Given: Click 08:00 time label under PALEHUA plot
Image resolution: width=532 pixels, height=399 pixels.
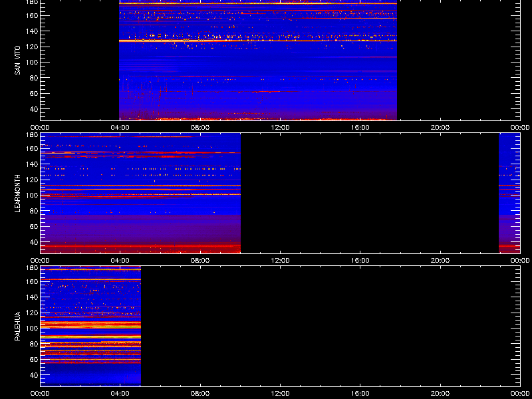Looking at the screenshot, I should click(x=200, y=394).
